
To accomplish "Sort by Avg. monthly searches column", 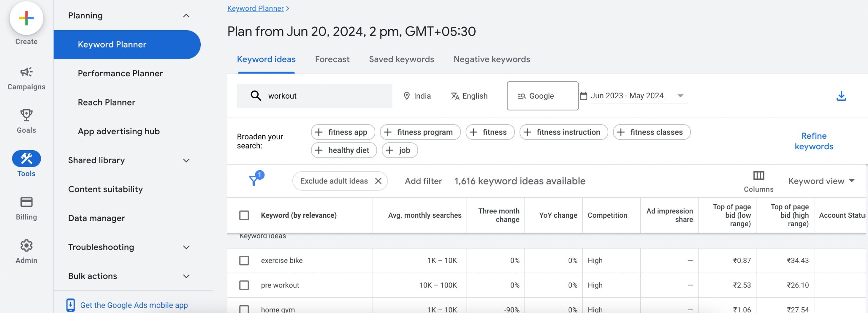I will tap(425, 215).
